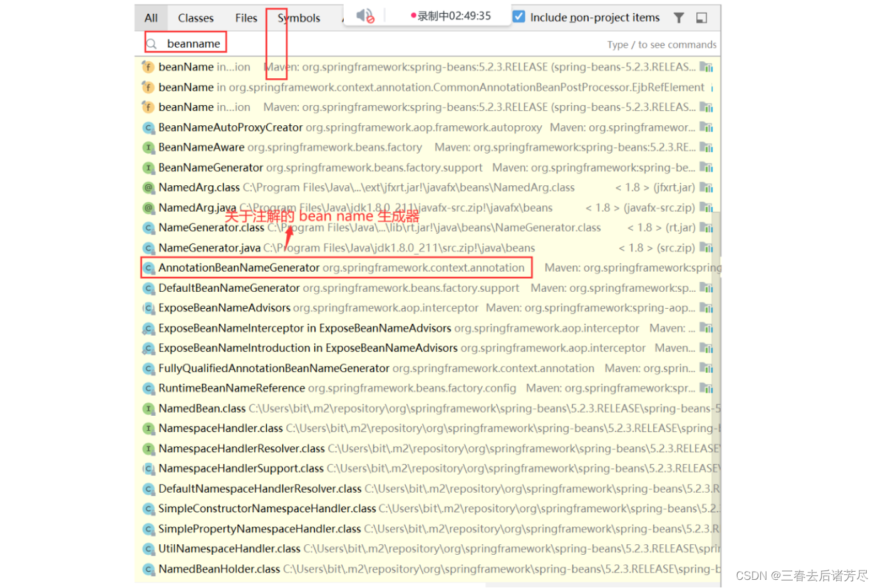Open the Symbols tab
This screenshot has width=878, height=588.
(x=299, y=18)
